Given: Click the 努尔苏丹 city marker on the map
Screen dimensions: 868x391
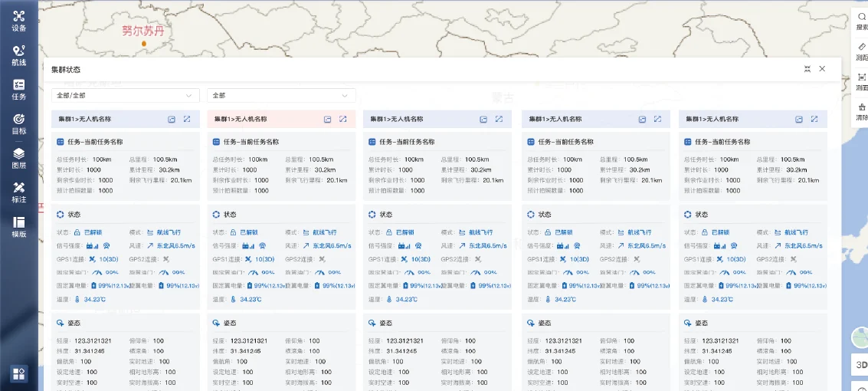Looking at the screenshot, I should [143, 44].
